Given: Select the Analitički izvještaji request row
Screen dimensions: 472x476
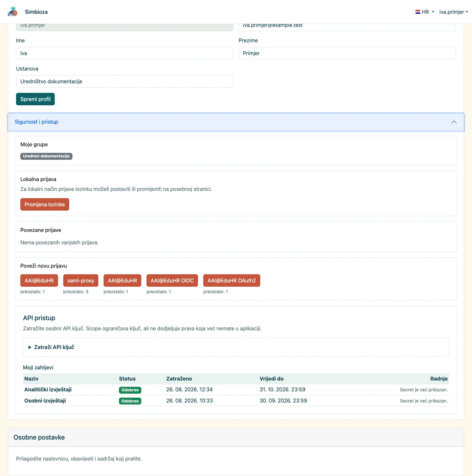Looking at the screenshot, I should click(236, 389).
